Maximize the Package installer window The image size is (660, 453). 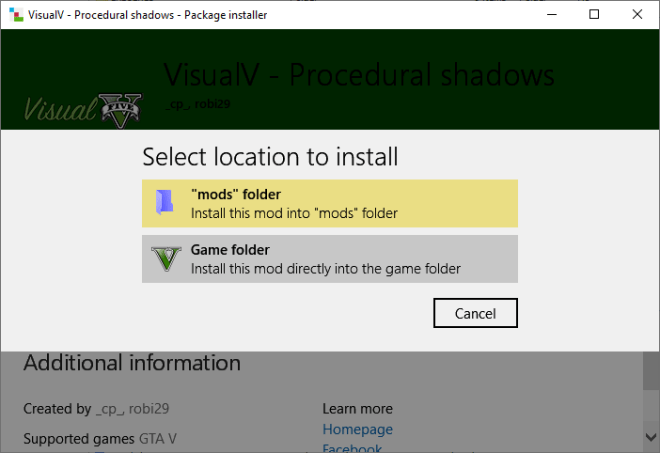[594, 15]
